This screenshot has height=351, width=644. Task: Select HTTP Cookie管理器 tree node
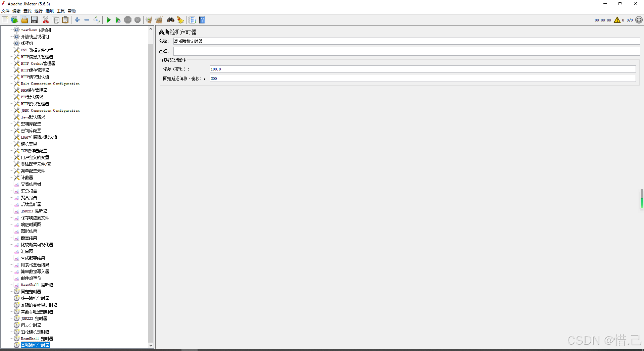(x=38, y=63)
